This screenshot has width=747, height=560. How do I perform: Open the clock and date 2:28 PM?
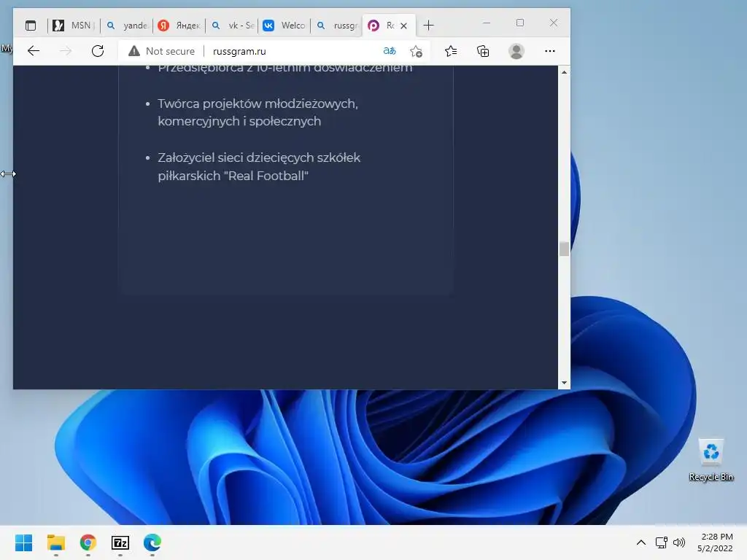[x=715, y=542]
